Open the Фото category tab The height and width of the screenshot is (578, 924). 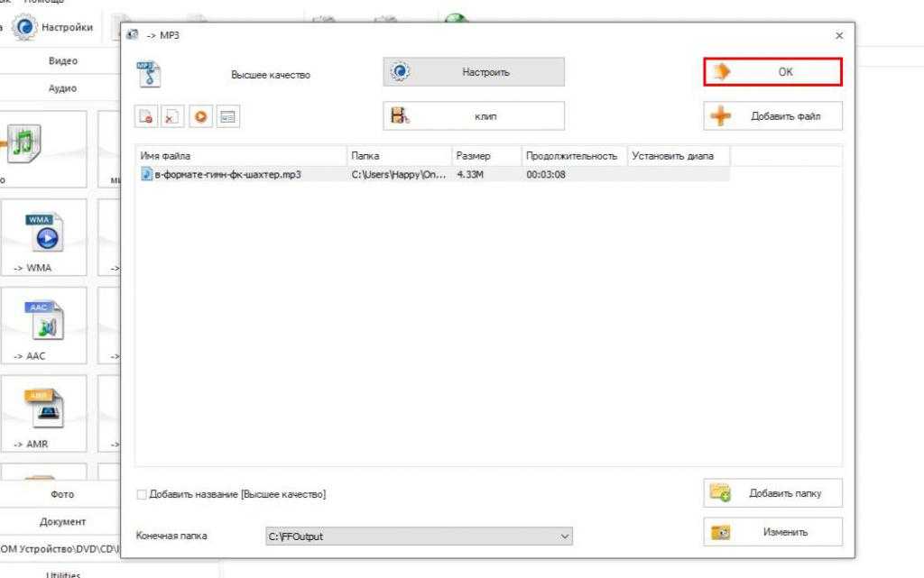[62, 494]
